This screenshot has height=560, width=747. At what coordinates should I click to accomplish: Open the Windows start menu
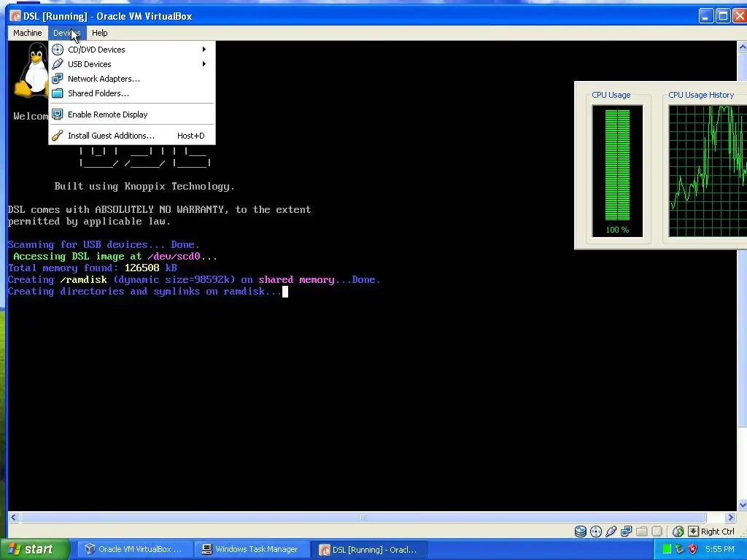[x=35, y=550]
